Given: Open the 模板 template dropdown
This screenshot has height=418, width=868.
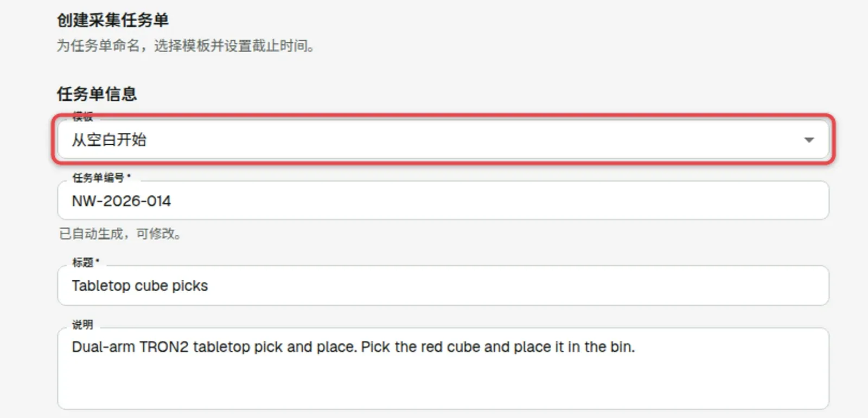Looking at the screenshot, I should click(443, 139).
